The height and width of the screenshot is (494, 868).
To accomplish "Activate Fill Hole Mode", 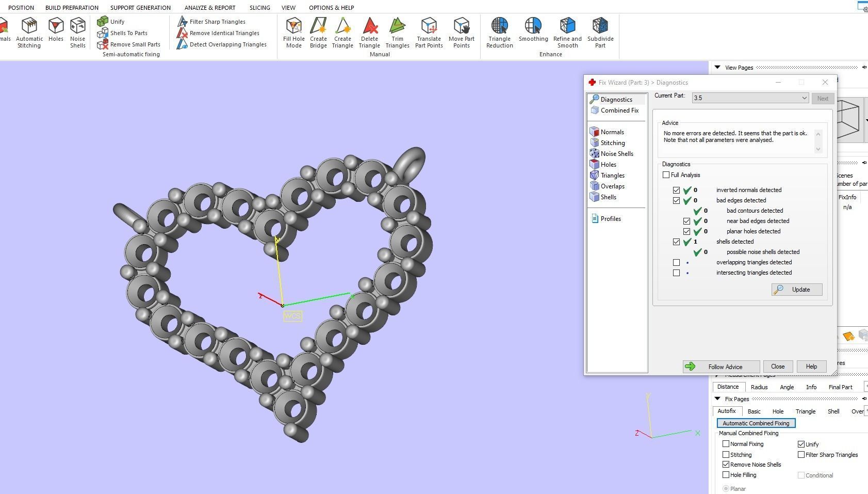I will (294, 33).
